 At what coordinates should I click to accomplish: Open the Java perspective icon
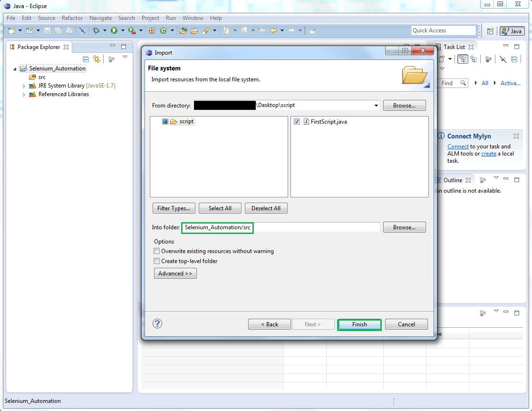tap(512, 30)
